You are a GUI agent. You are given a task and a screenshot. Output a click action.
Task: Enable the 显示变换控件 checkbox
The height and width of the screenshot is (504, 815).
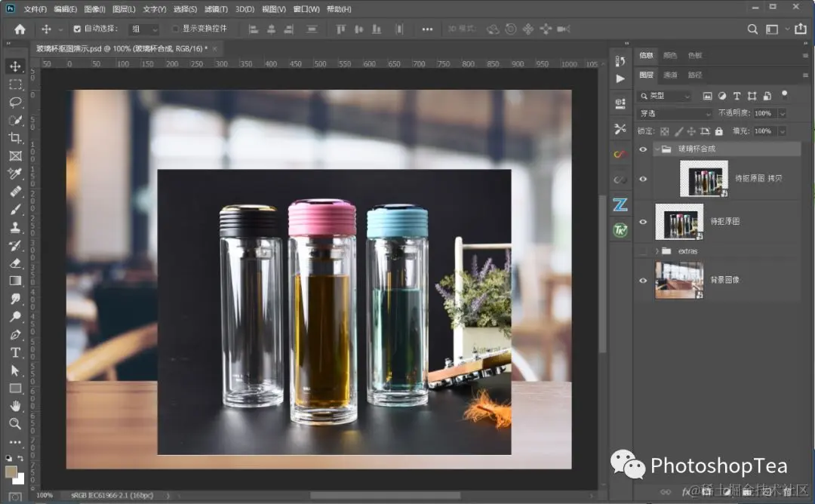pos(175,29)
